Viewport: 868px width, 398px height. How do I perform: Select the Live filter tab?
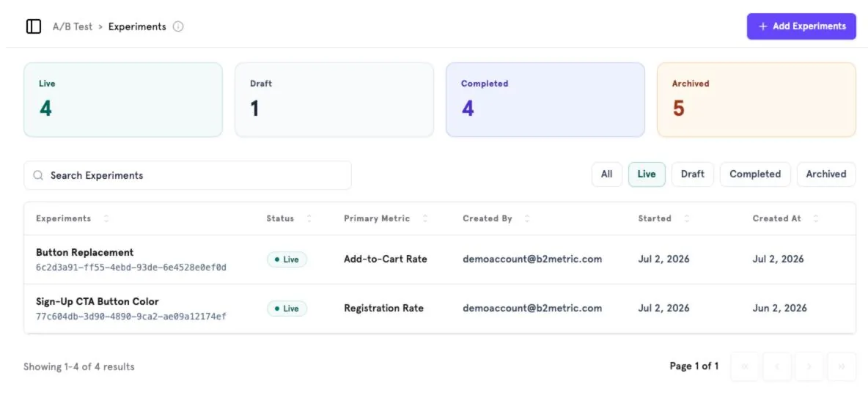click(x=647, y=174)
